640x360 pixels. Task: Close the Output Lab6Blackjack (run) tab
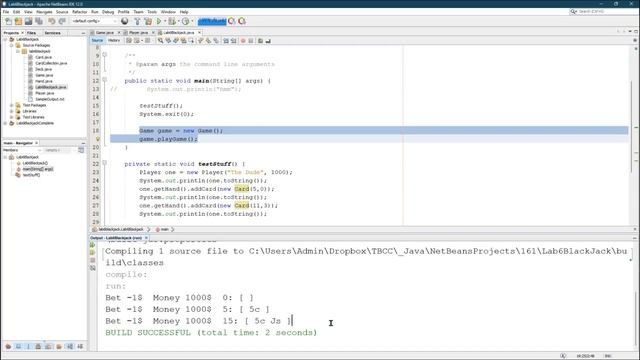[x=146, y=238]
